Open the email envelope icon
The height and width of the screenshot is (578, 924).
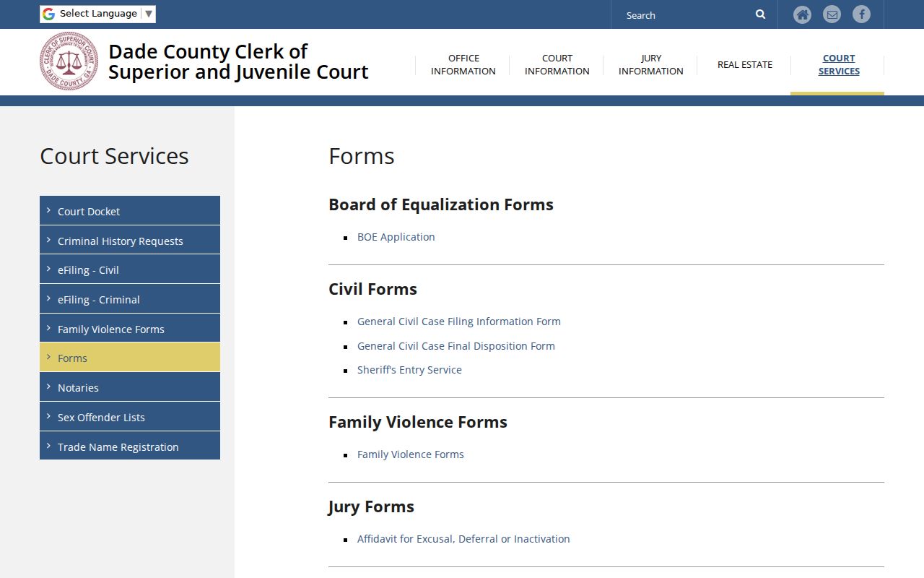832,14
